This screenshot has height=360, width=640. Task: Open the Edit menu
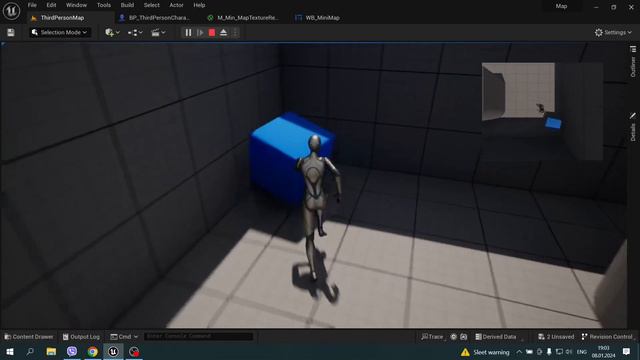pos(51,5)
